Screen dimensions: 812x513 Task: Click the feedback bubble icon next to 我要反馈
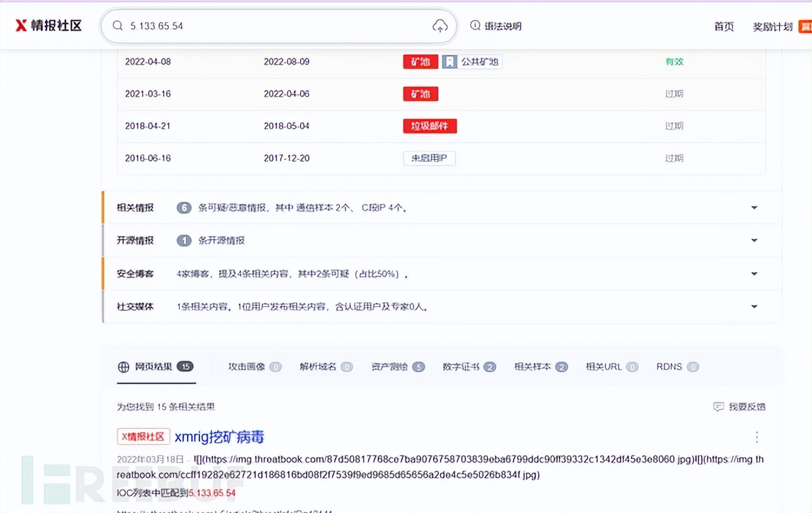pos(718,407)
